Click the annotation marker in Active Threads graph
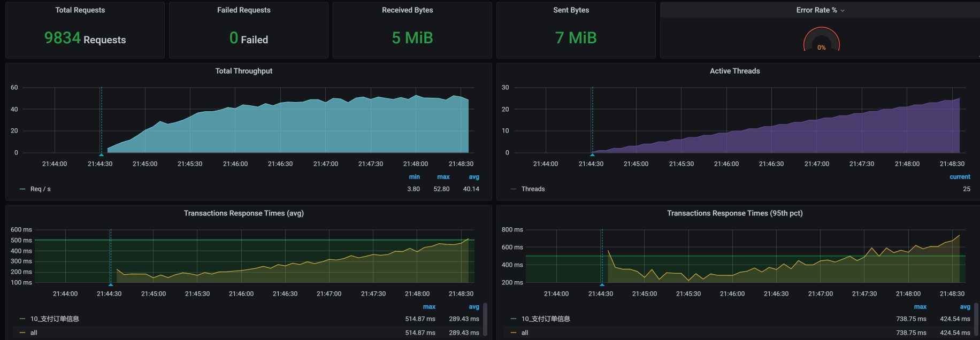 pyautogui.click(x=592, y=154)
